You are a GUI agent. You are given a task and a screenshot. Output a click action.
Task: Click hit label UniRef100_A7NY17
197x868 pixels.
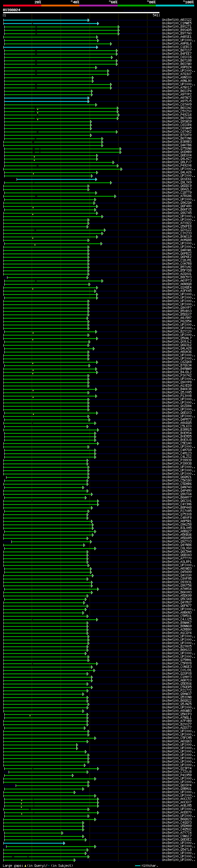pyautogui.click(x=177, y=88)
